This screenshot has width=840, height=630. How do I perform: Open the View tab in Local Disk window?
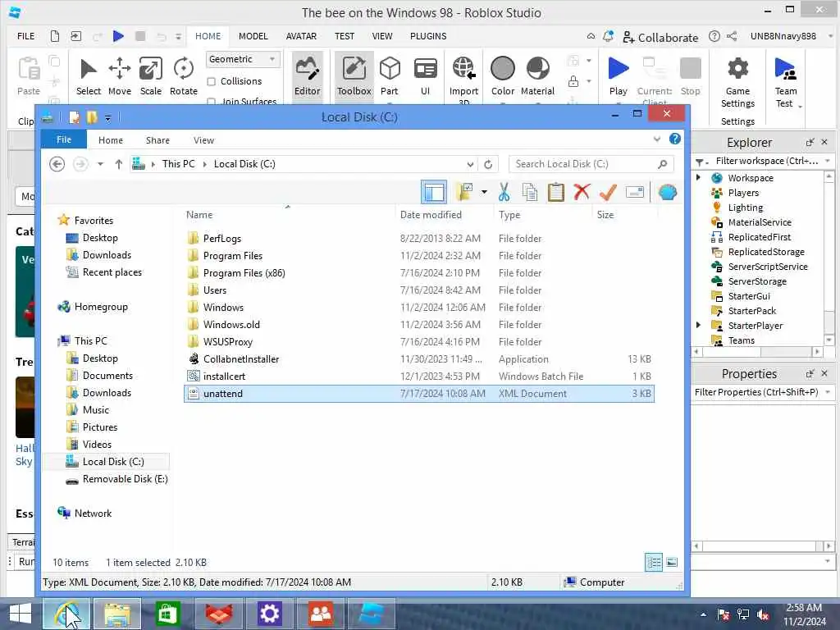point(203,139)
